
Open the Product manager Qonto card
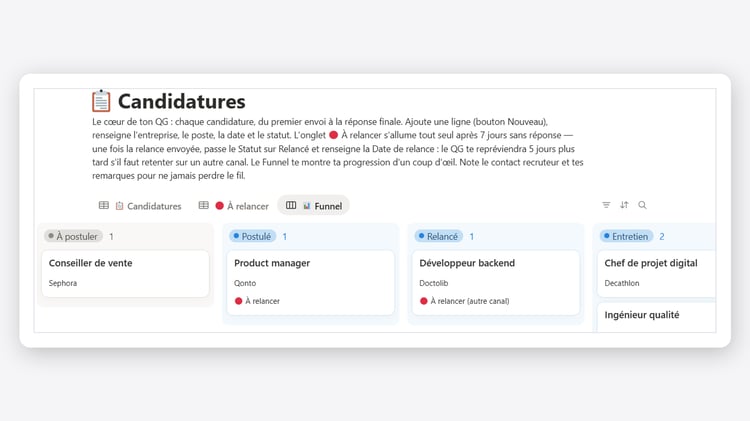(310, 282)
